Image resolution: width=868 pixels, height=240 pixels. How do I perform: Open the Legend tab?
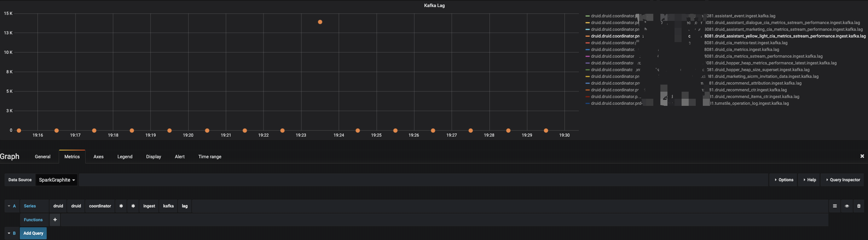tap(125, 156)
